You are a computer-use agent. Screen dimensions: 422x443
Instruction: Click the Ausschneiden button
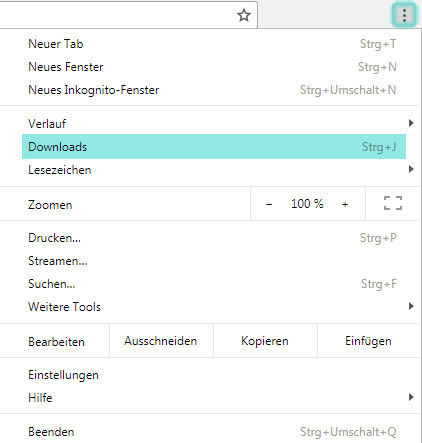(x=161, y=341)
